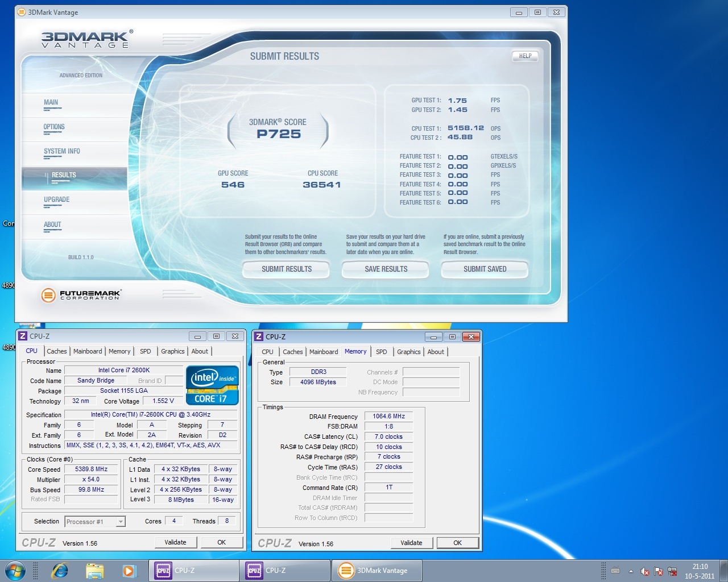Click GPU score value 546
The width and height of the screenshot is (728, 582).
[233, 185]
